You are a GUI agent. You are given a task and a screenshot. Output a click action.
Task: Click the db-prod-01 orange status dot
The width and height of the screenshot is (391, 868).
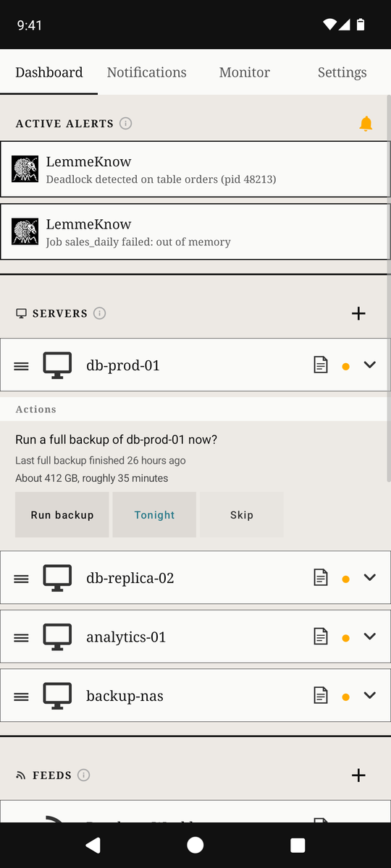(x=345, y=367)
